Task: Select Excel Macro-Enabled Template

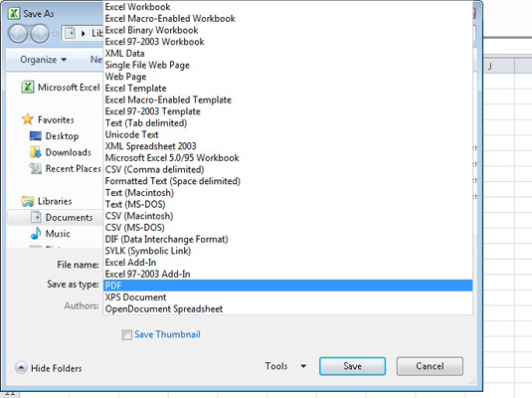Action: 287,99
